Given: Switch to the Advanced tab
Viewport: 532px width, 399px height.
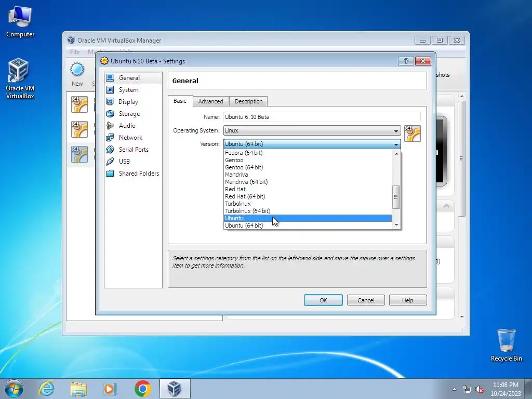Looking at the screenshot, I should point(211,101).
